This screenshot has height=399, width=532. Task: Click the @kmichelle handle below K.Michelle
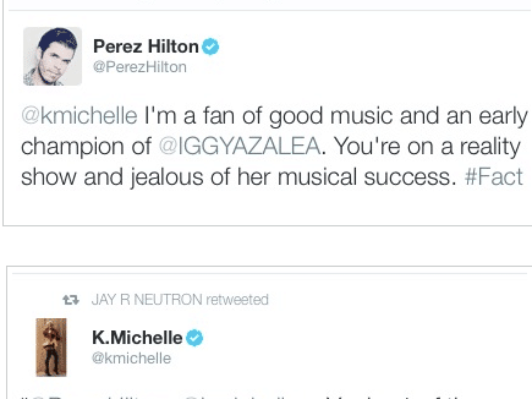pyautogui.click(x=131, y=358)
